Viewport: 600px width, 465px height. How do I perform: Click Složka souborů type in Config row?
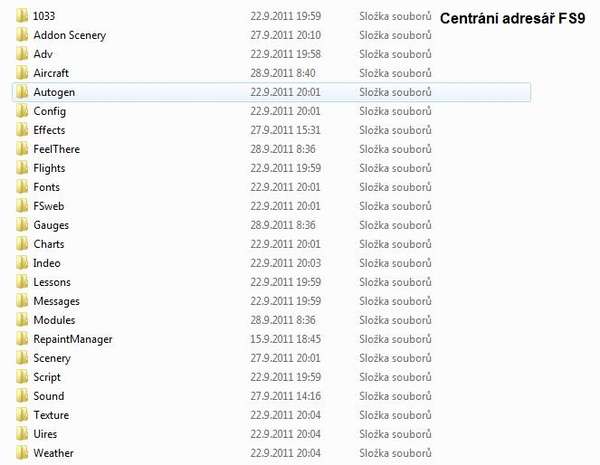point(395,111)
